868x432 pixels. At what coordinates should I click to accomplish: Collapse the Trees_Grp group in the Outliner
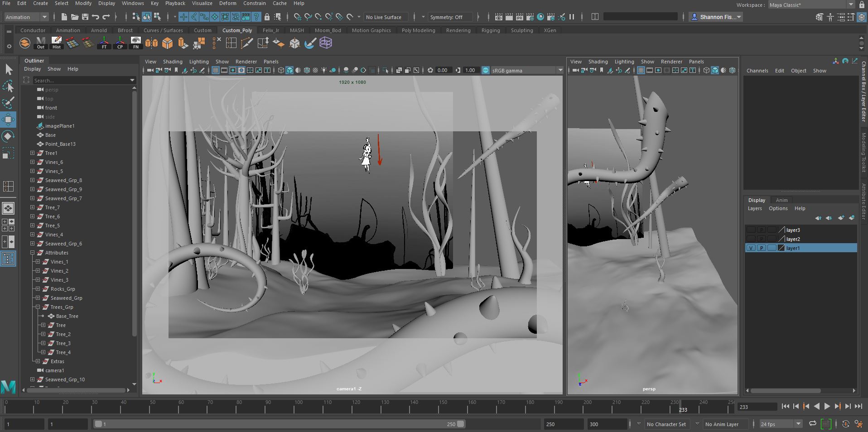coord(37,307)
